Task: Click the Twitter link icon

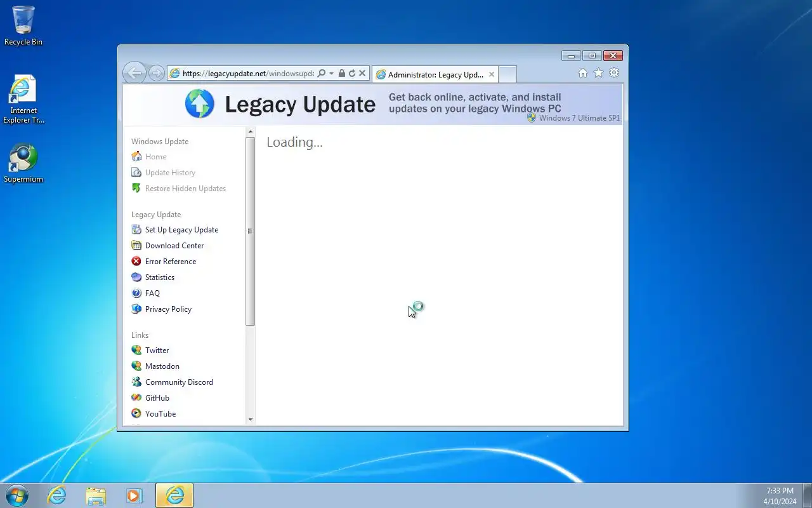Action: tap(136, 350)
